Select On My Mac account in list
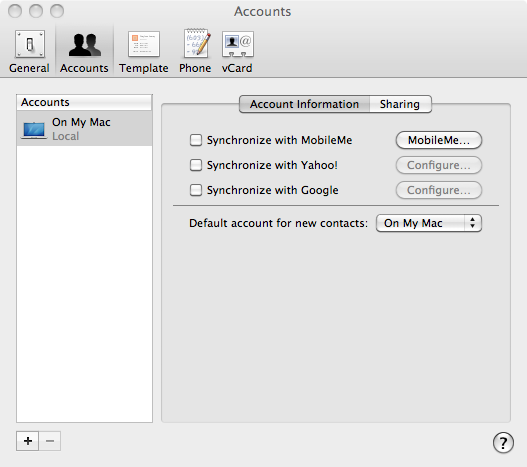Image resolution: width=527 pixels, height=467 pixels. coord(84,128)
